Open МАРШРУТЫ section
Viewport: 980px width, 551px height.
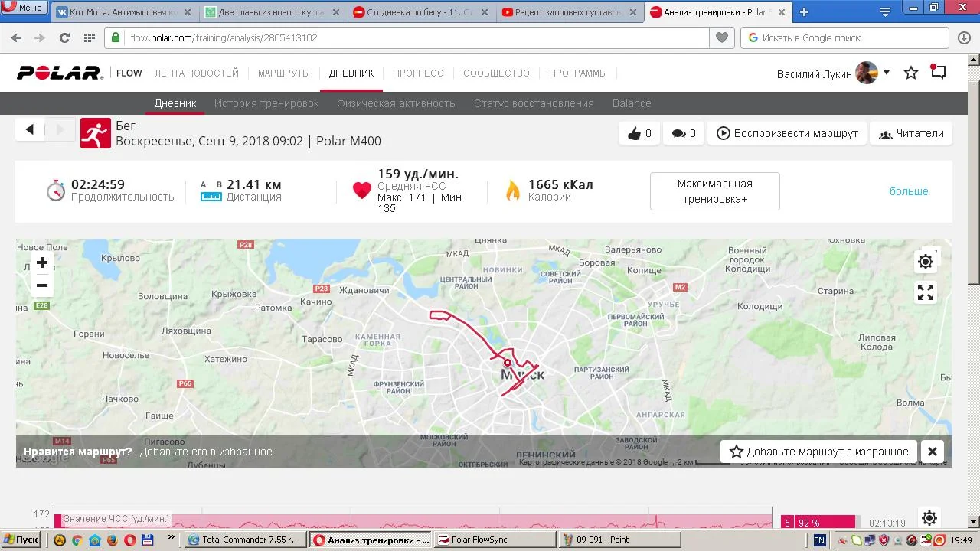(x=284, y=73)
